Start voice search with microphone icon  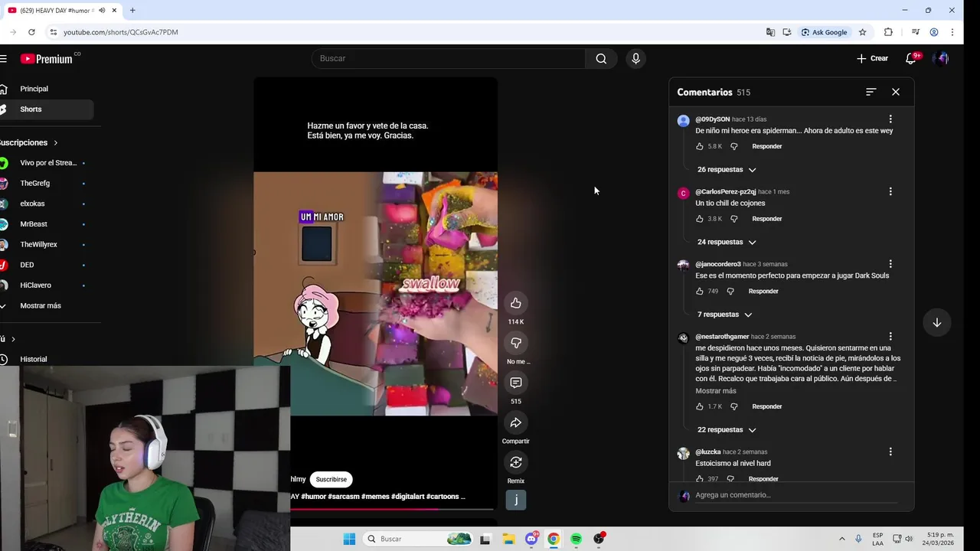[x=635, y=59]
